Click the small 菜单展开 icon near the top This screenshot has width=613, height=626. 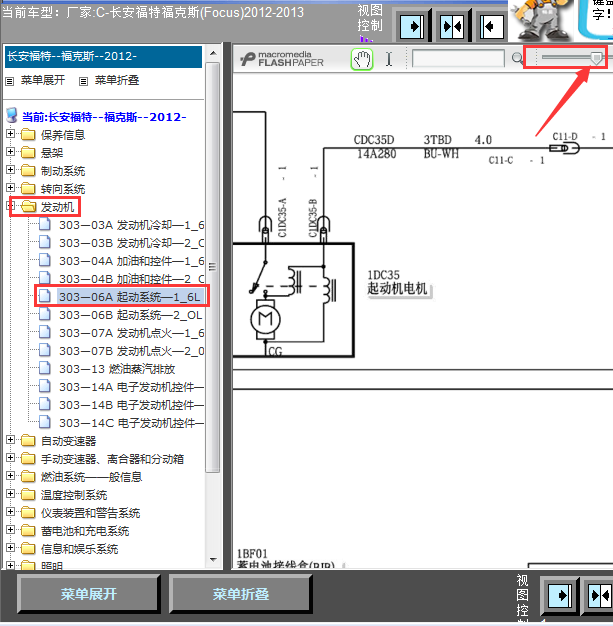point(10,81)
